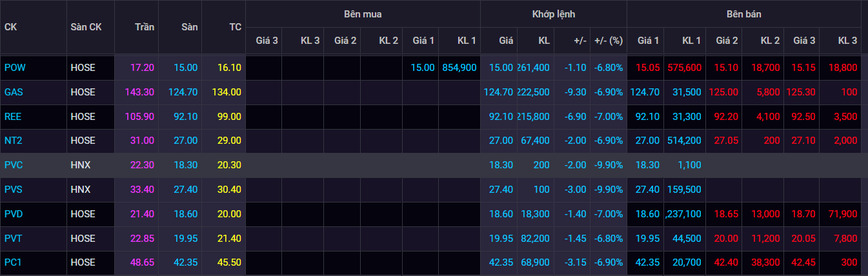This screenshot has height=276, width=868.
Task: Click NT2 sell price 27.05
Action: tap(726, 141)
